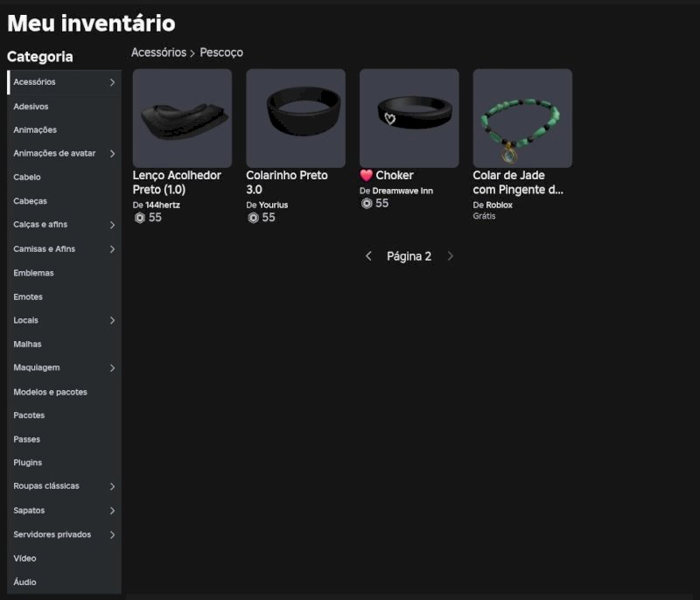Screen dimensions: 700x600
Task: Open the Choker item thumbnail
Action: point(409,118)
